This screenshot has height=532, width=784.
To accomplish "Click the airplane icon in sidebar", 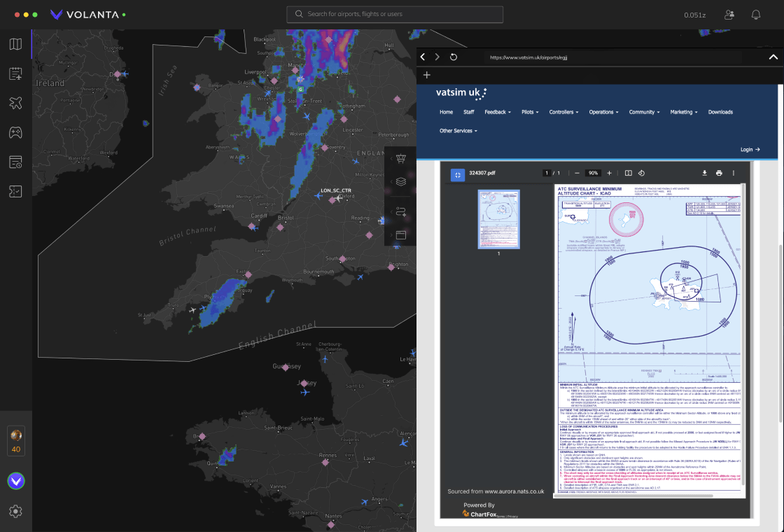I will pos(15,104).
